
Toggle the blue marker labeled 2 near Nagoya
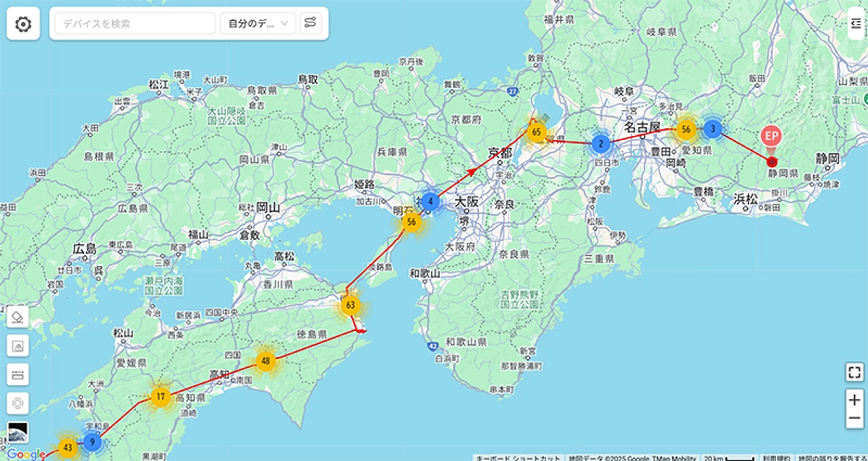[x=600, y=143]
